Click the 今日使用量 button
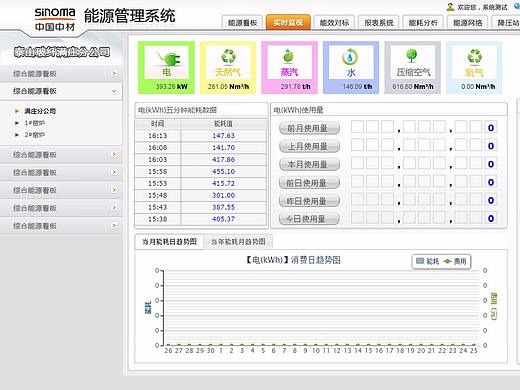 click(309, 219)
